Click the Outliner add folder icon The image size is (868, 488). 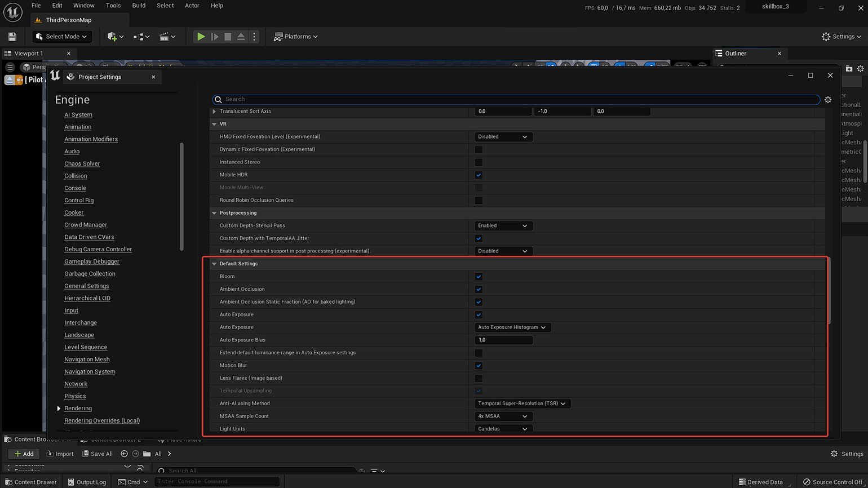(x=849, y=69)
